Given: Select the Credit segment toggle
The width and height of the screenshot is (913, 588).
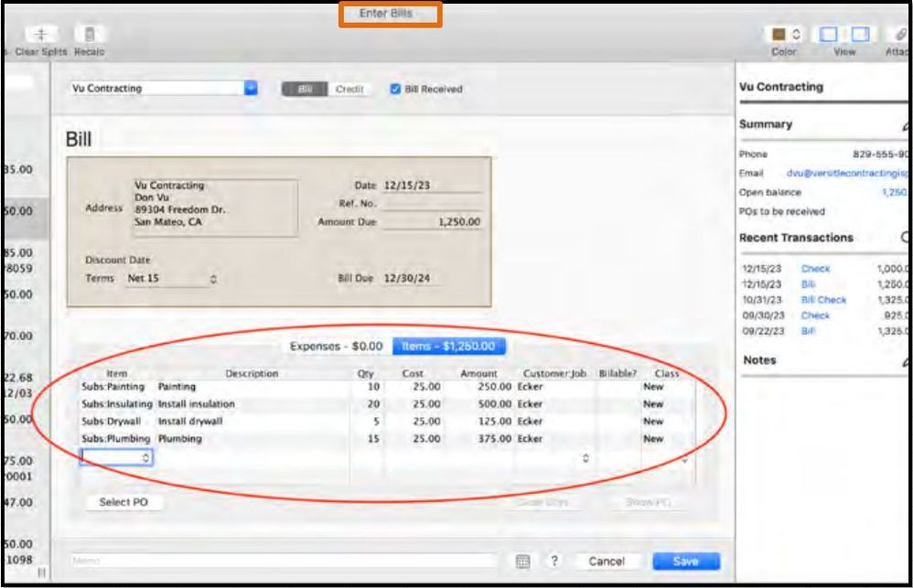Looking at the screenshot, I should tap(349, 89).
